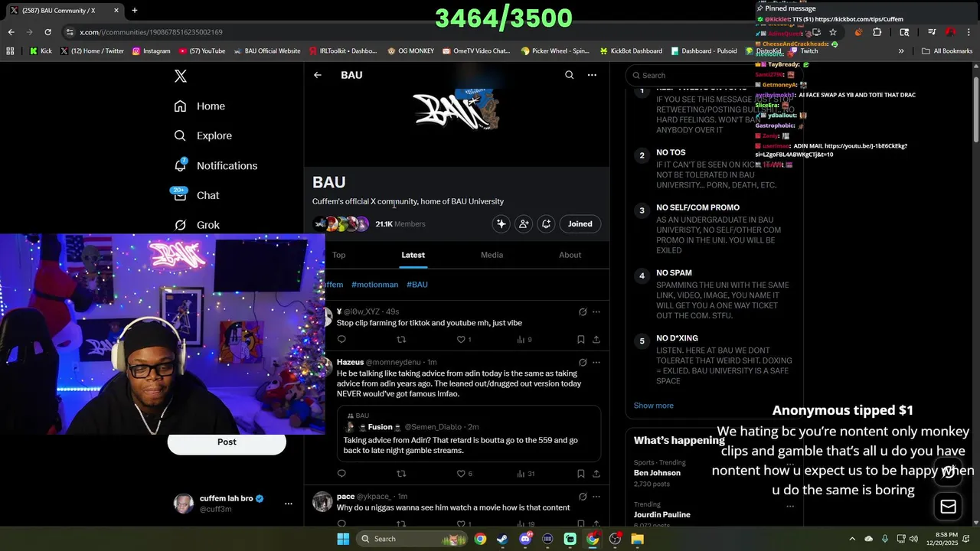Screen dimensions: 980x551
Task: Click the X logo in the sidebar
Action: [180, 76]
